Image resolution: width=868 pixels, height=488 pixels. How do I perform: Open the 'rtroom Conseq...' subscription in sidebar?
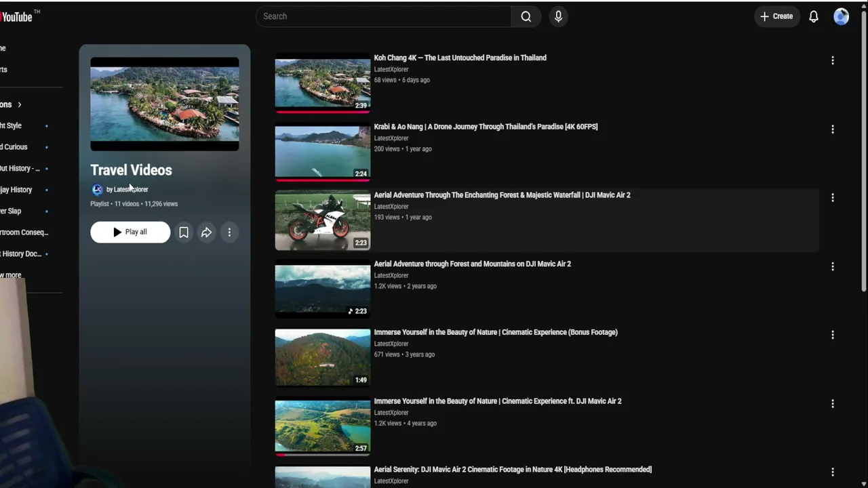(24, 232)
